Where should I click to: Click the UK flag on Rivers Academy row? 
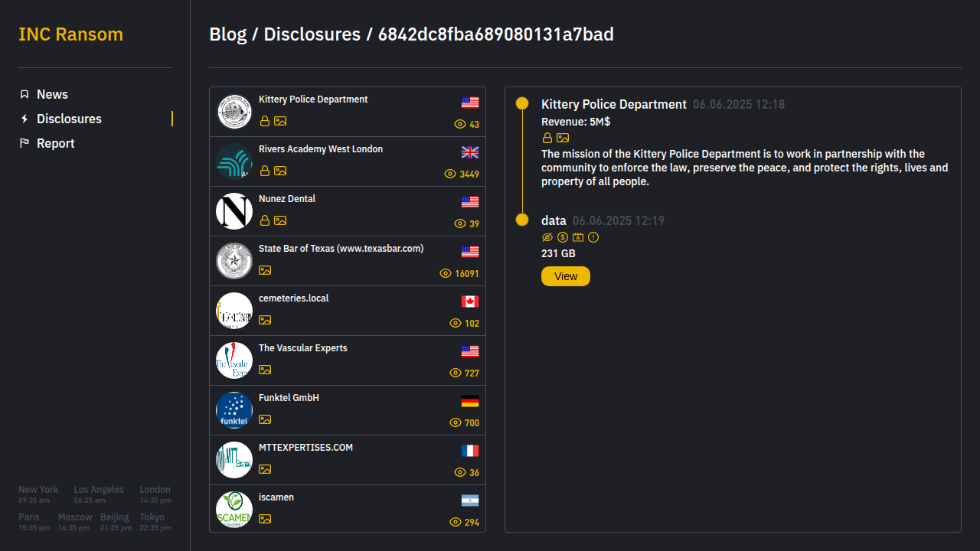click(x=470, y=152)
